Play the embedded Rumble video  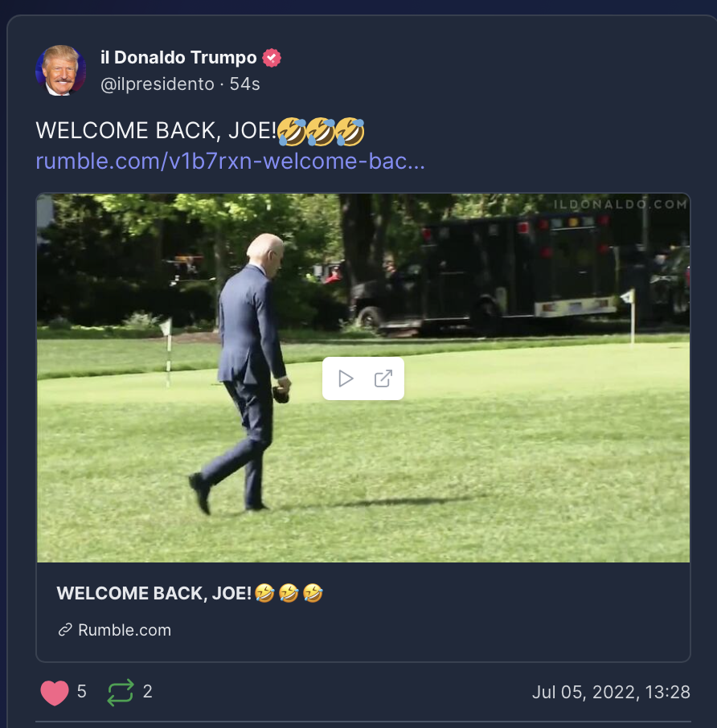[x=346, y=378]
